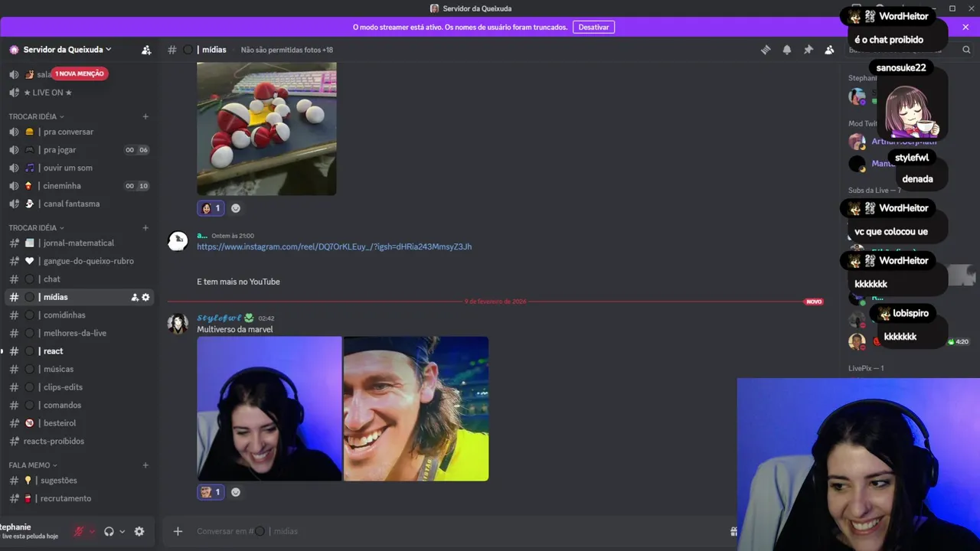Add channel to text TROCAR IDÉIA category
Viewport: 980px width, 551px height.
pos(145,227)
